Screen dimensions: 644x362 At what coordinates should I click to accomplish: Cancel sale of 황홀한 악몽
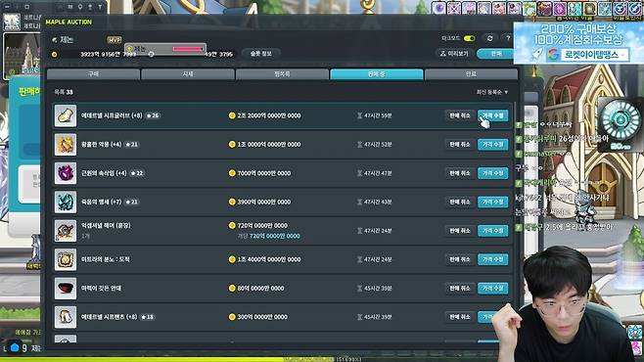460,144
